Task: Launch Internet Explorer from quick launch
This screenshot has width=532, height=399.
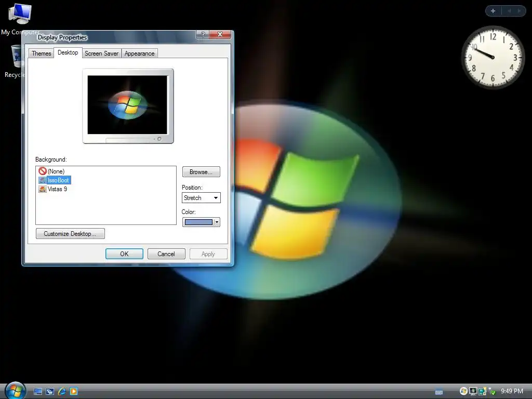Action: click(x=62, y=391)
